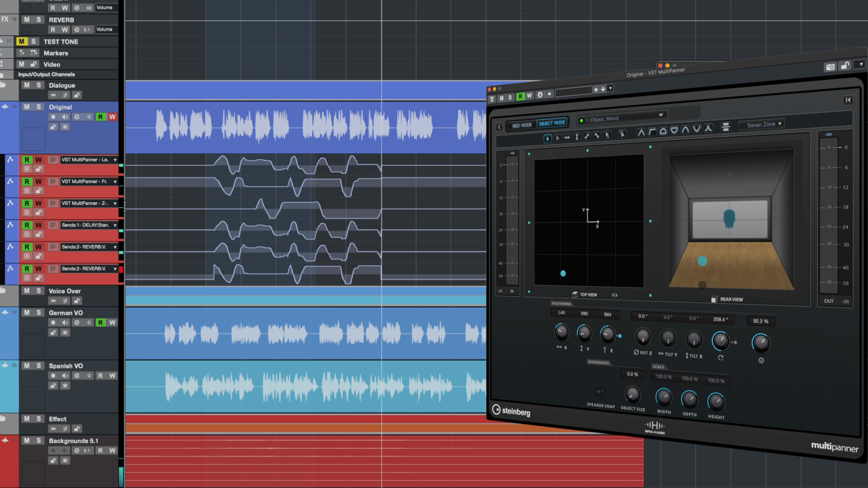868x488 pixels.
Task: Expand the 'VST MultiPanner - Le.' parameter dropdown
Action: [115, 160]
